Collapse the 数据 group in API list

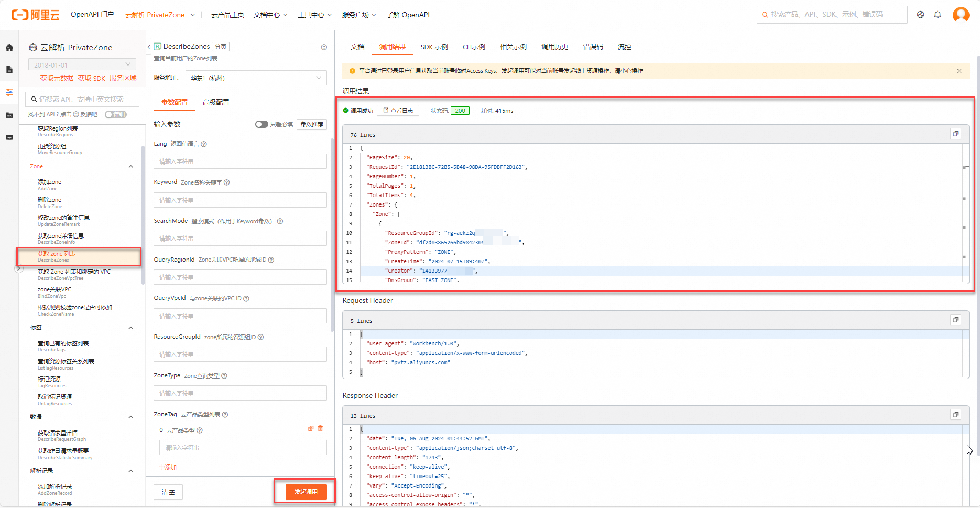point(130,417)
